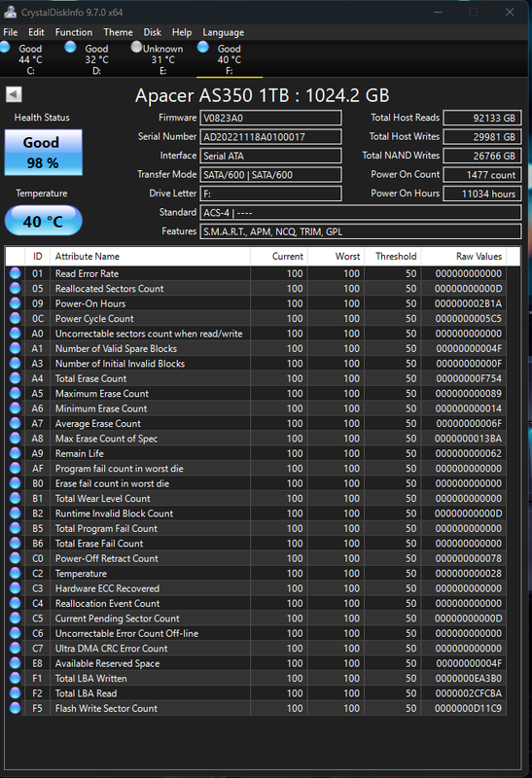Click status orb for Power-Off Retract Count
This screenshot has height=778, width=532.
(16, 558)
